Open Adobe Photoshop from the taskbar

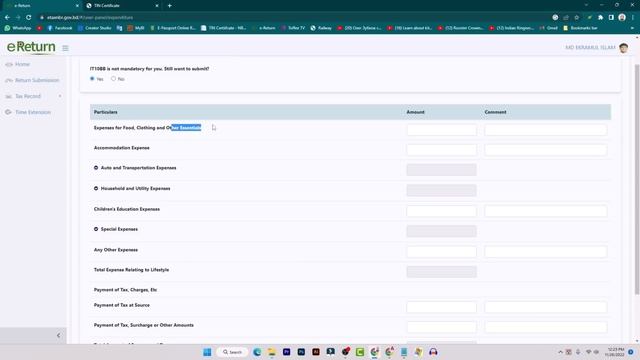tap(301, 352)
